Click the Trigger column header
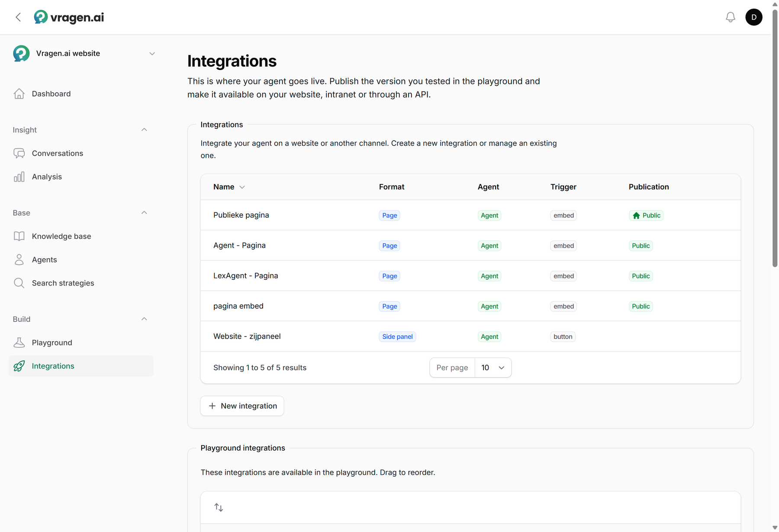Screen dimensions: 779x532 (563, 187)
